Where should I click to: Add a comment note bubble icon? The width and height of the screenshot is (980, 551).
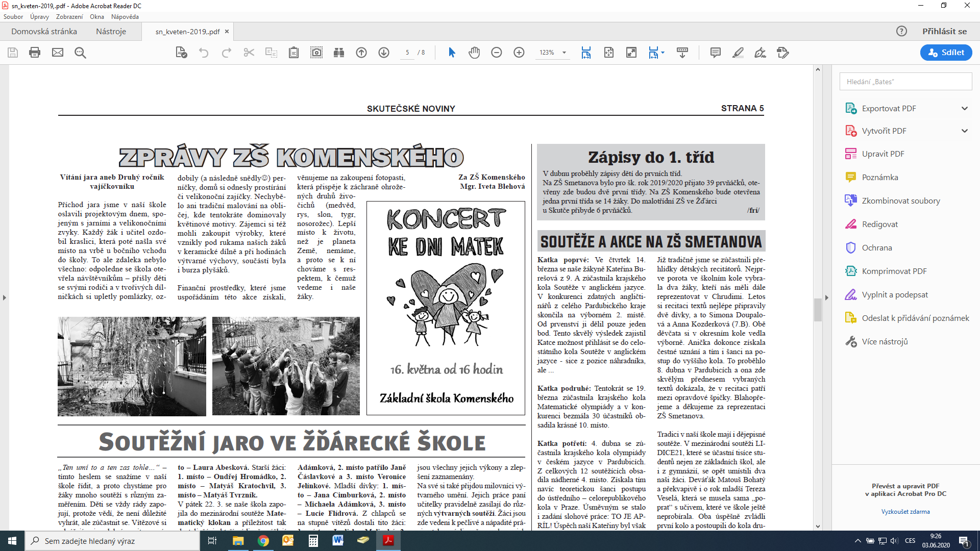pyautogui.click(x=715, y=53)
